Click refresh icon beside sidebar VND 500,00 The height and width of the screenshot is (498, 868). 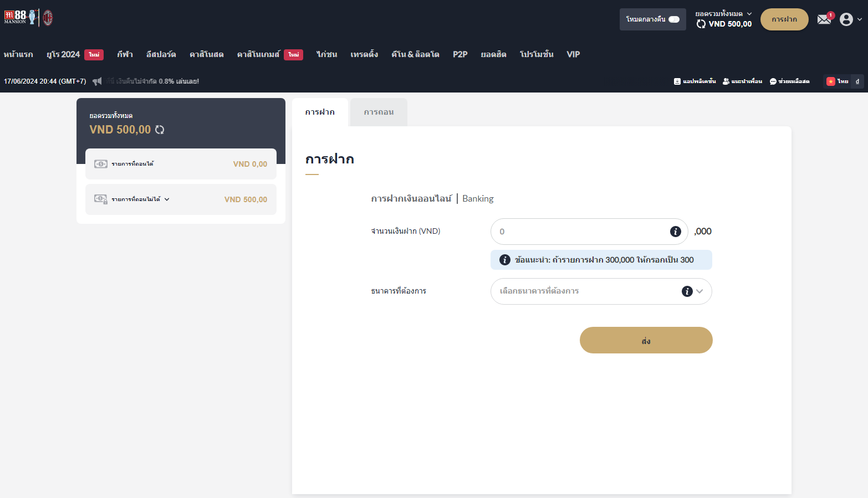click(x=160, y=130)
